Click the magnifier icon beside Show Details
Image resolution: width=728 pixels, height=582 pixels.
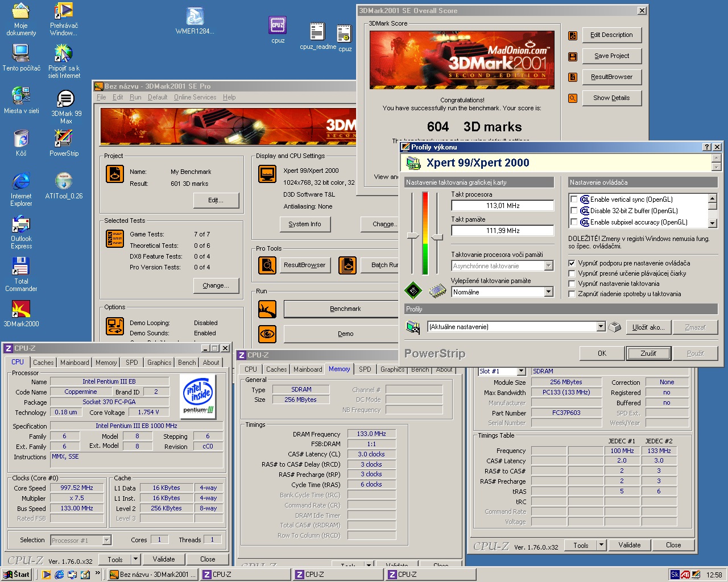(573, 98)
